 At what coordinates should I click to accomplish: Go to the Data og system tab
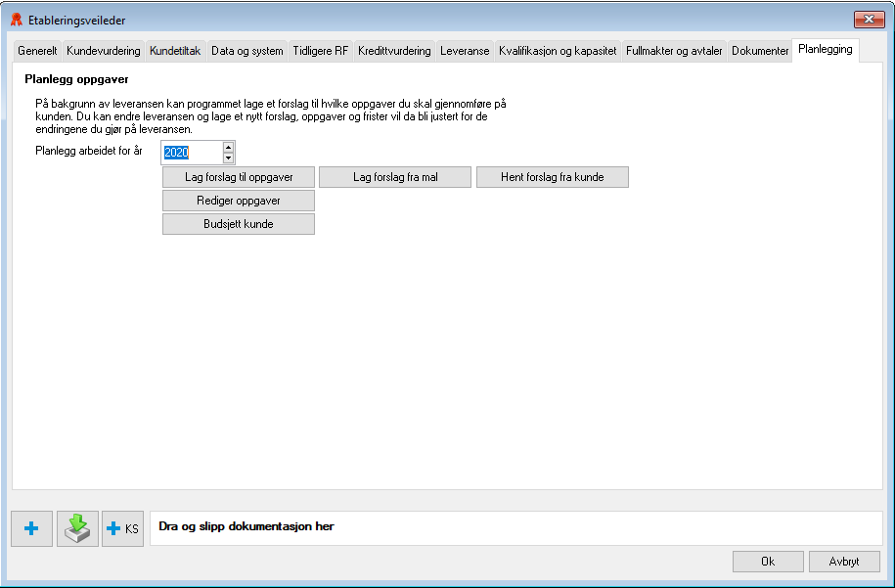(x=247, y=51)
